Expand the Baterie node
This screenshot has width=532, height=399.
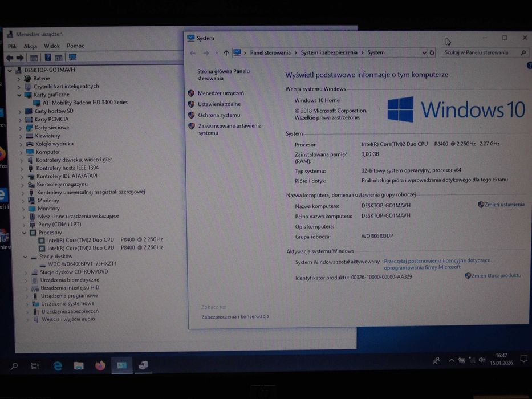pos(19,79)
